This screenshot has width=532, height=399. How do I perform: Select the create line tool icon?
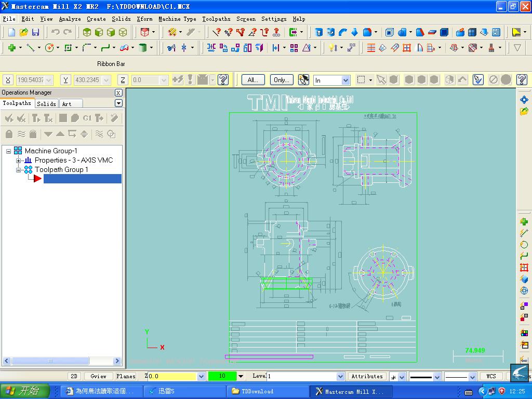[x=30, y=48]
